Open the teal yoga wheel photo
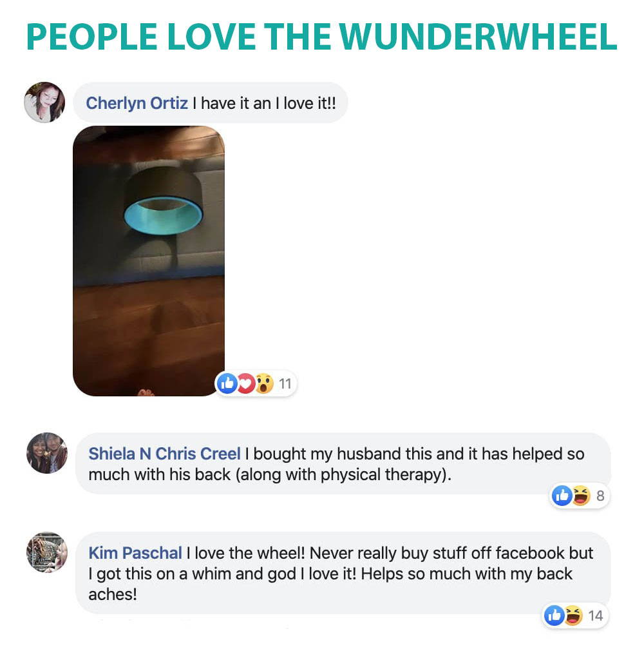Viewport: 644px width, 649px height. tap(149, 261)
